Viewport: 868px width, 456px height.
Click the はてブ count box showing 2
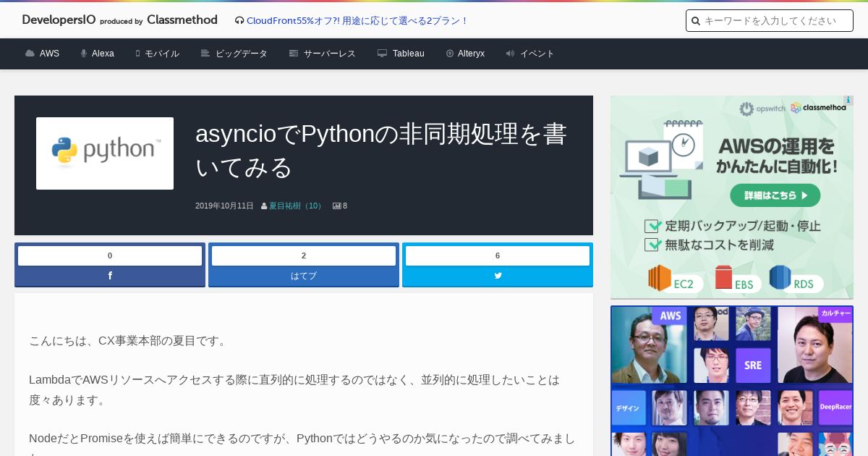click(304, 256)
